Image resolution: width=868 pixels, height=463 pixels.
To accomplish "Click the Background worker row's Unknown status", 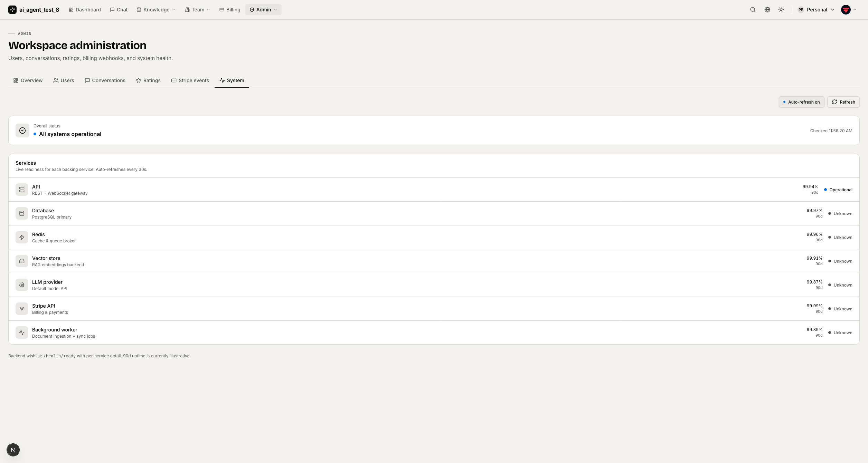I will pos(840,333).
